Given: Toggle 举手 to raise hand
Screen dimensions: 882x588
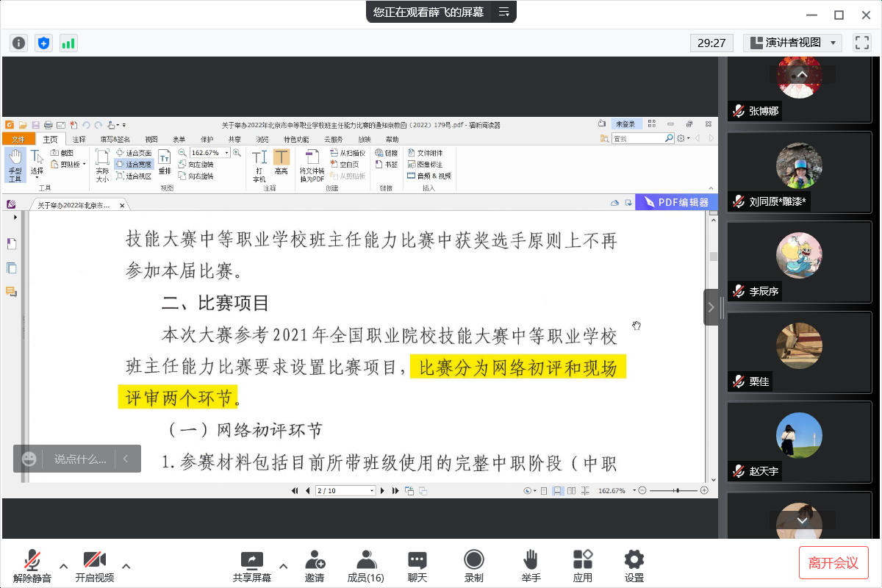Looking at the screenshot, I should click(x=531, y=566).
